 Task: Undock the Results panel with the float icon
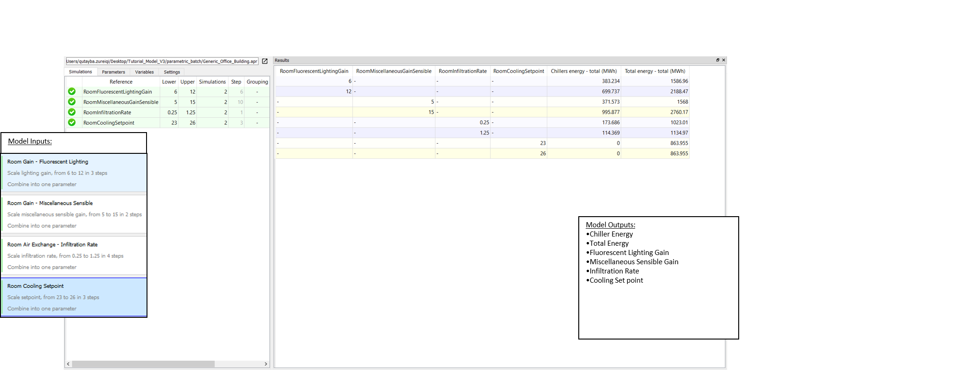pyautogui.click(x=717, y=60)
